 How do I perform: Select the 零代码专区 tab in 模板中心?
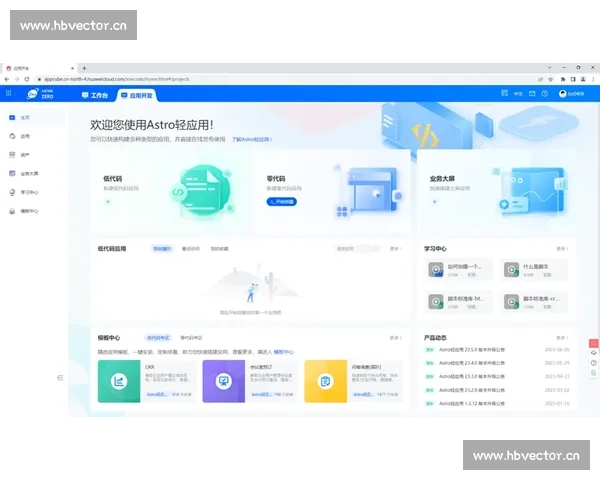pos(191,338)
